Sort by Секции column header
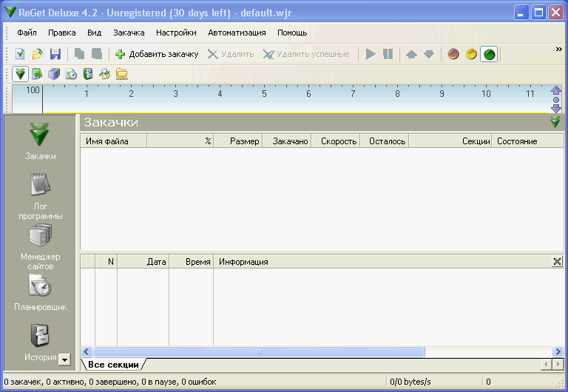The height and width of the screenshot is (392, 568). pyautogui.click(x=450, y=141)
